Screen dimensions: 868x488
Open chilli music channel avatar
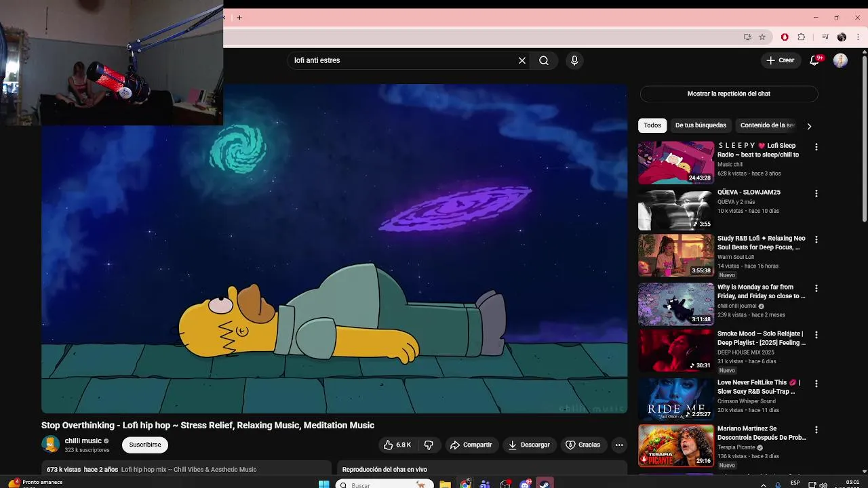tap(50, 445)
